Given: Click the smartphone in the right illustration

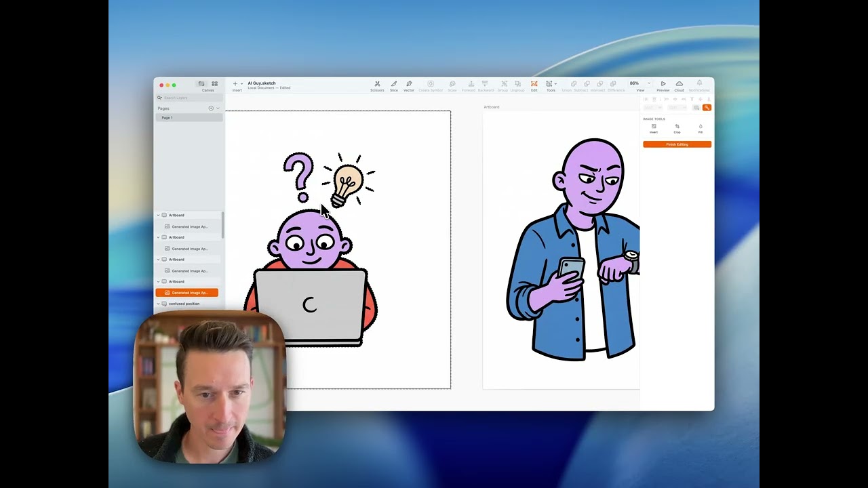Looking at the screenshot, I should point(572,268).
